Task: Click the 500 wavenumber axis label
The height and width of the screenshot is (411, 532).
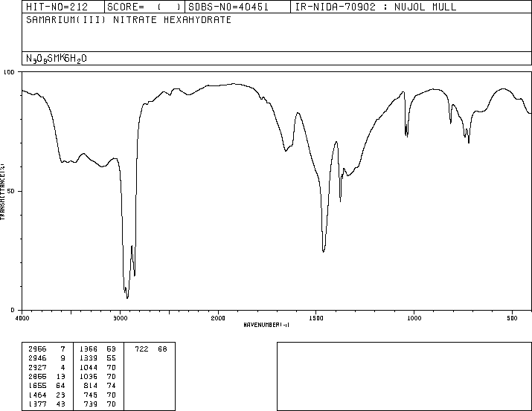Action: click(512, 318)
